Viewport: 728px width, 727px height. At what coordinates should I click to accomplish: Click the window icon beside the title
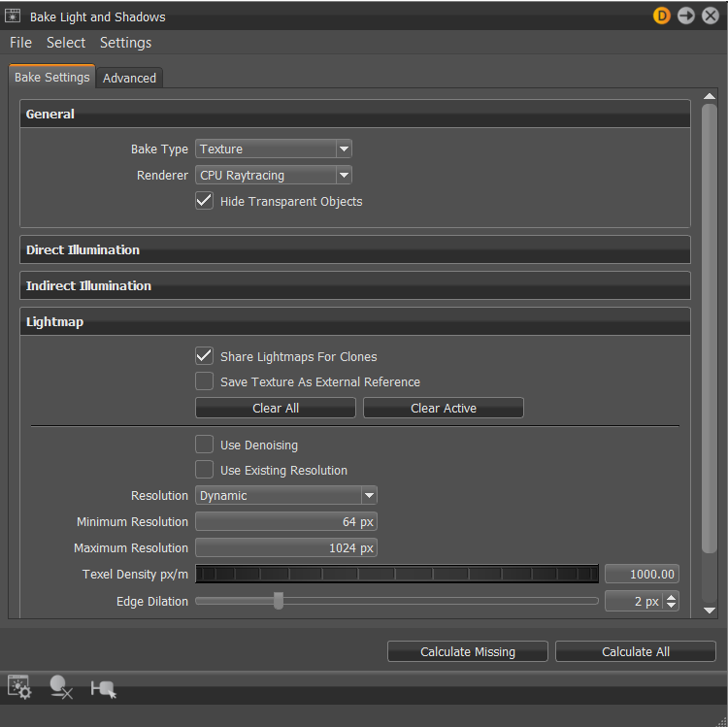[x=13, y=16]
